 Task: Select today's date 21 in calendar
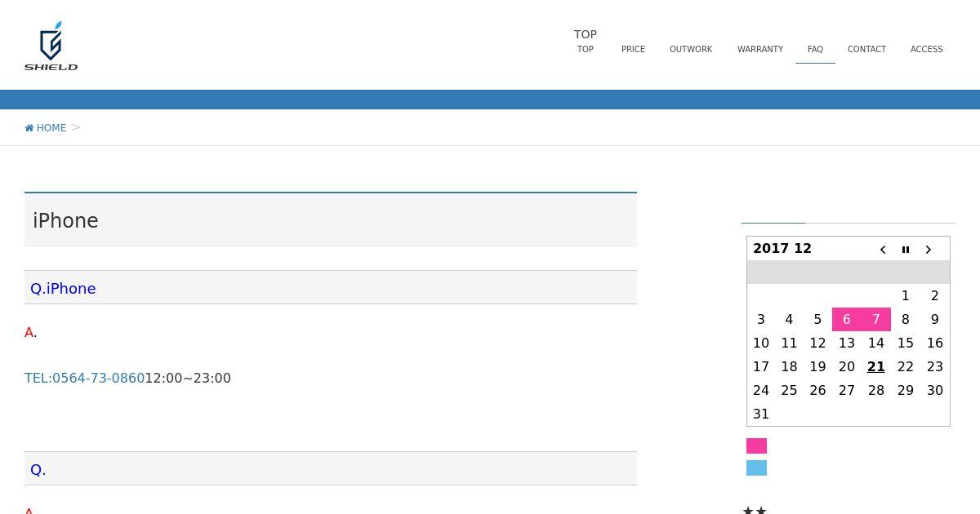tap(876, 367)
